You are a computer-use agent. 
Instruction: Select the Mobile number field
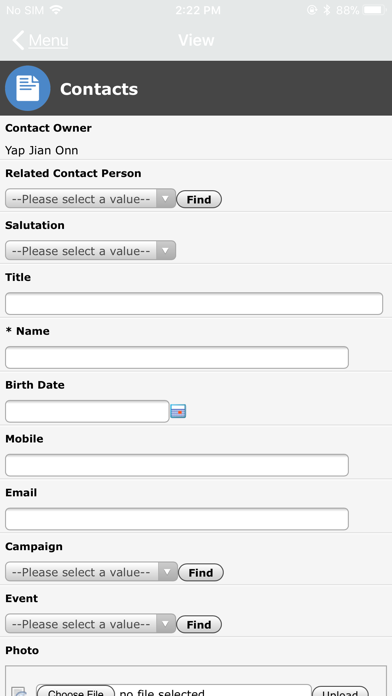pos(177,465)
